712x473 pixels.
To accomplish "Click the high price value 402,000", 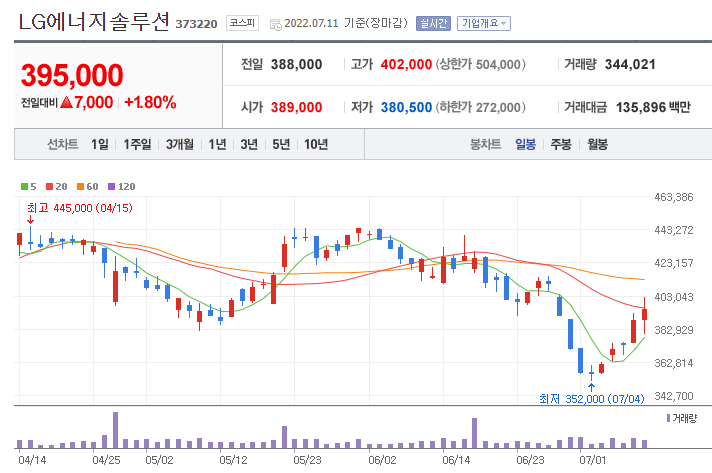I will point(406,64).
